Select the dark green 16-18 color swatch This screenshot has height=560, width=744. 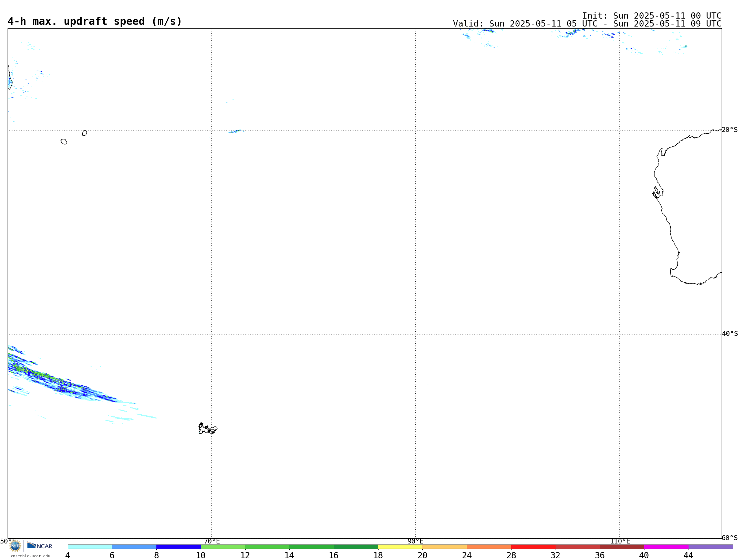click(356, 547)
